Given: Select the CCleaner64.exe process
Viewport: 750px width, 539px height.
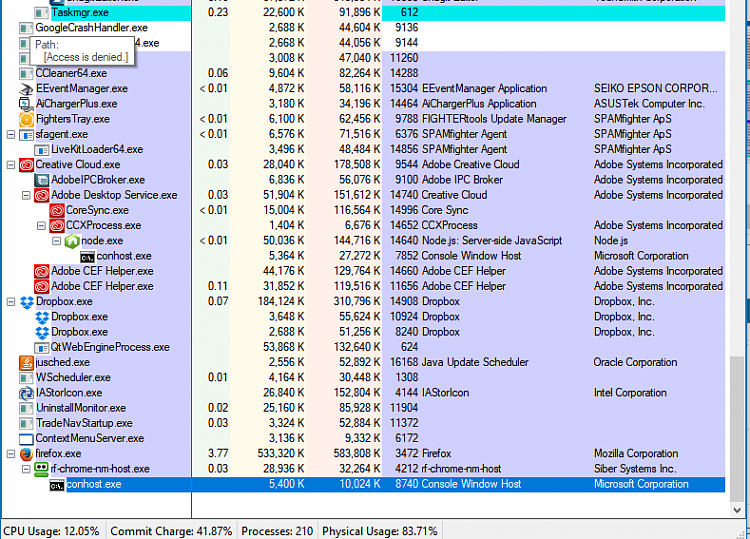Looking at the screenshot, I should coord(70,73).
